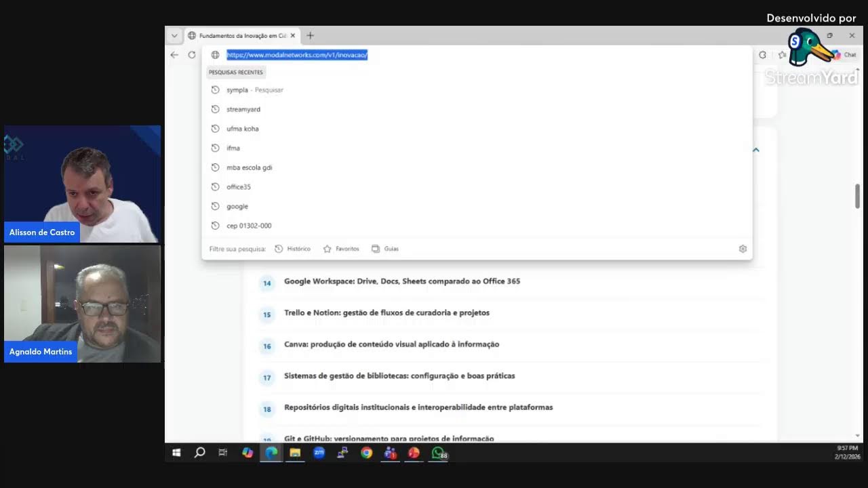Open lesson 14 Google Workspace comparado ao Office 365
The image size is (868, 488).
[x=402, y=281]
